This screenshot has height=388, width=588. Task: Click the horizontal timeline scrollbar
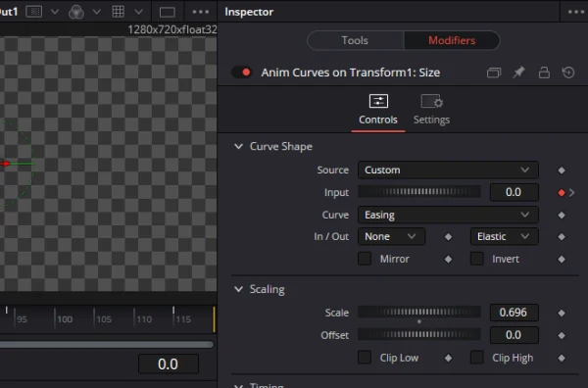(x=107, y=345)
